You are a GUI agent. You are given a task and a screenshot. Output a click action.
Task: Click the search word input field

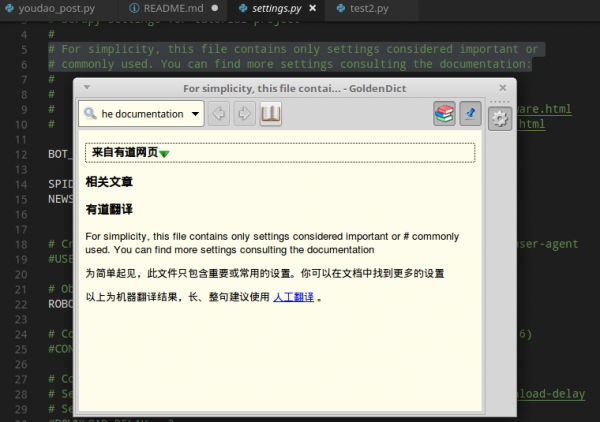[x=142, y=114]
